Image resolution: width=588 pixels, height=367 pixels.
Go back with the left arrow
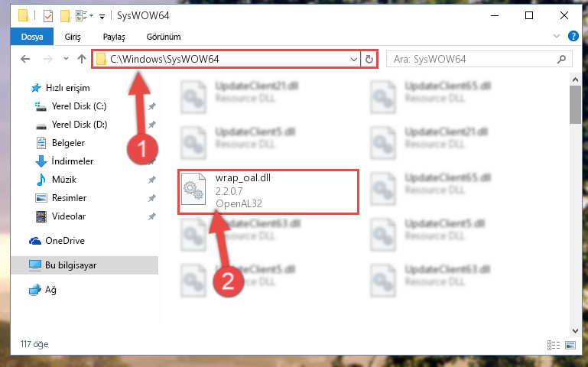(x=25, y=59)
